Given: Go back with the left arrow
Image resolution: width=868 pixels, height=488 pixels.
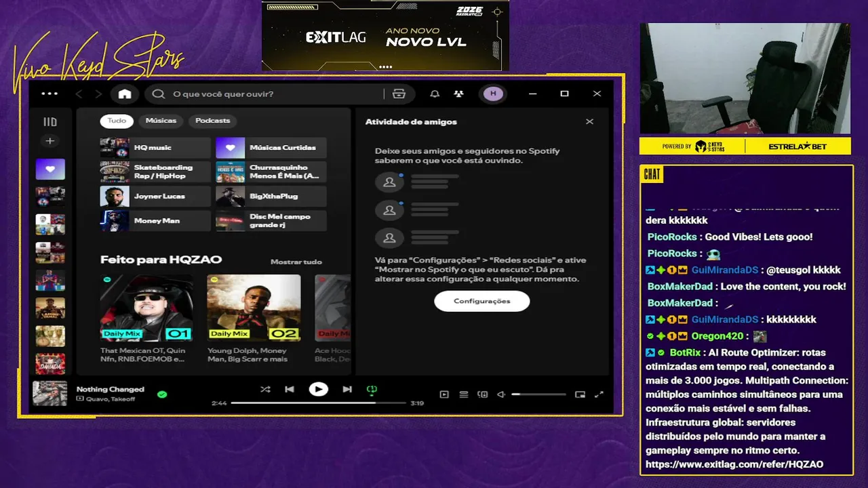Looking at the screenshot, I should tap(79, 94).
